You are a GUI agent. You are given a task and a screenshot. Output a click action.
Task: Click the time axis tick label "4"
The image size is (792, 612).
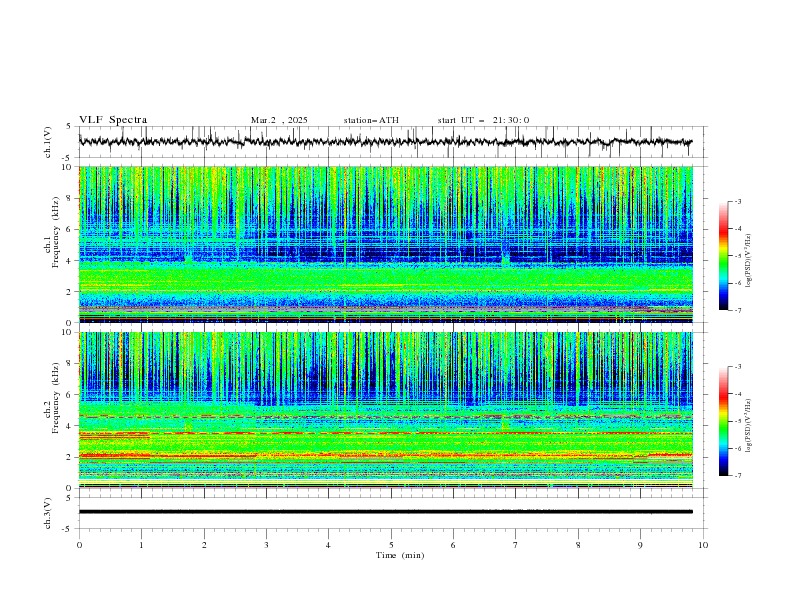[328, 545]
